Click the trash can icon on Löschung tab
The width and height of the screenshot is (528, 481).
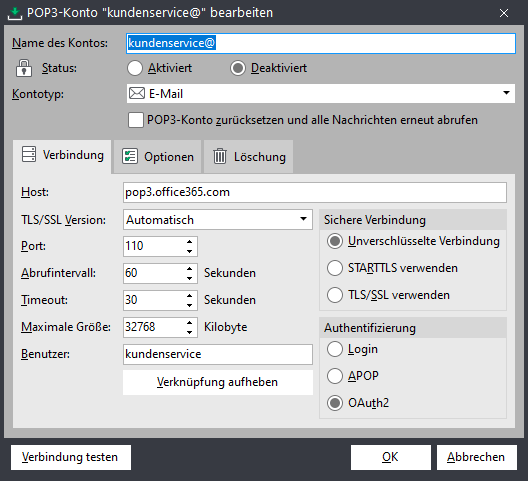click(220, 156)
